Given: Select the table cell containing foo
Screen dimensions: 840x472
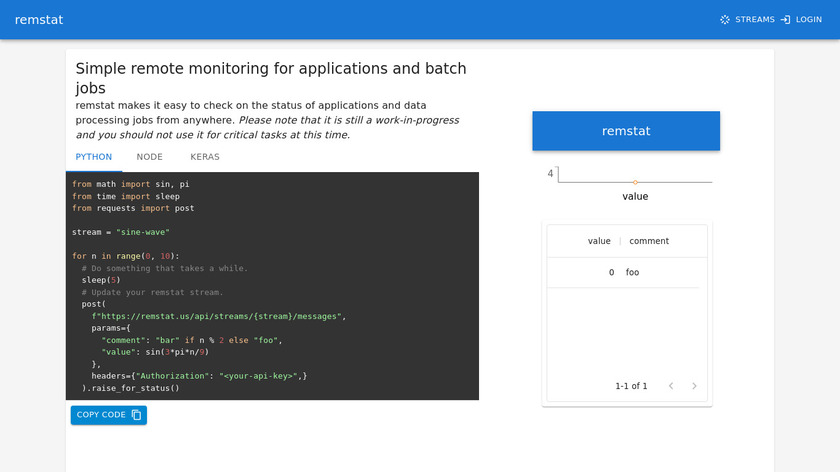Looking at the screenshot, I should click(x=632, y=272).
